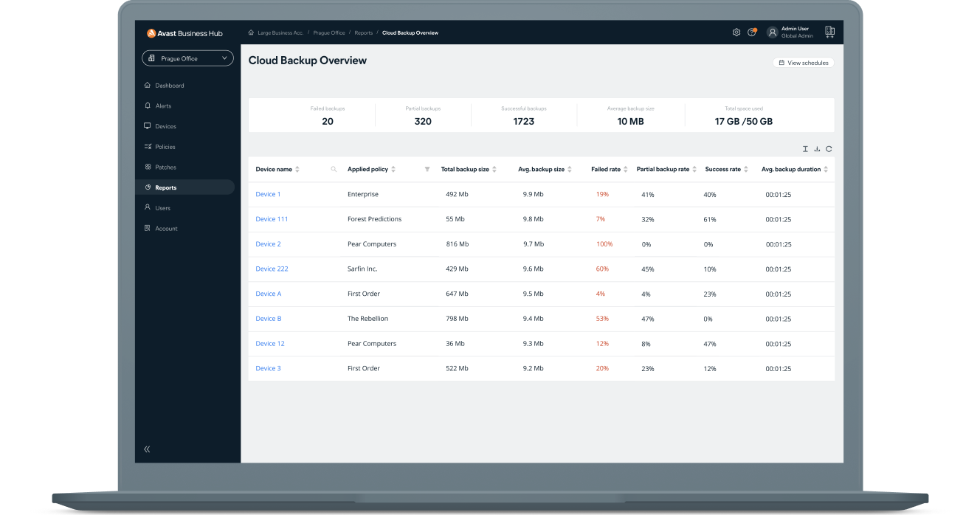980x515 pixels.
Task: Open the Applied policy filter icon
Action: pos(427,170)
